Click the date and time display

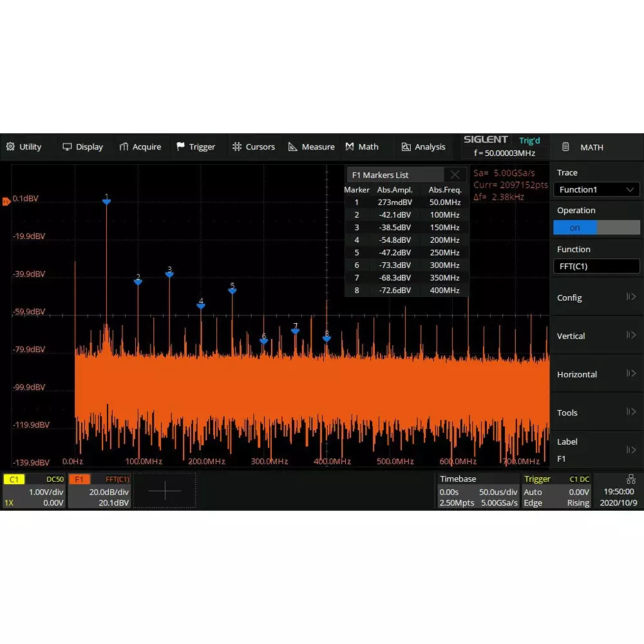pos(618,497)
